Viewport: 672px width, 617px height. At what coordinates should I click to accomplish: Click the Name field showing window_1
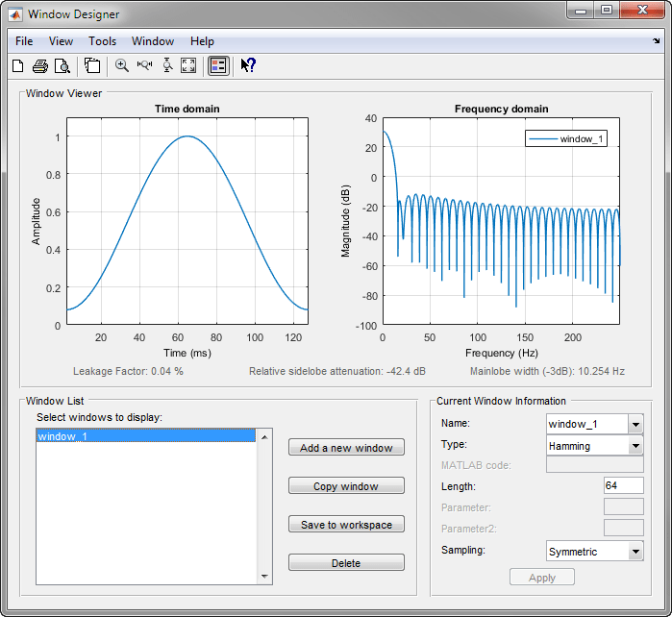click(x=587, y=424)
